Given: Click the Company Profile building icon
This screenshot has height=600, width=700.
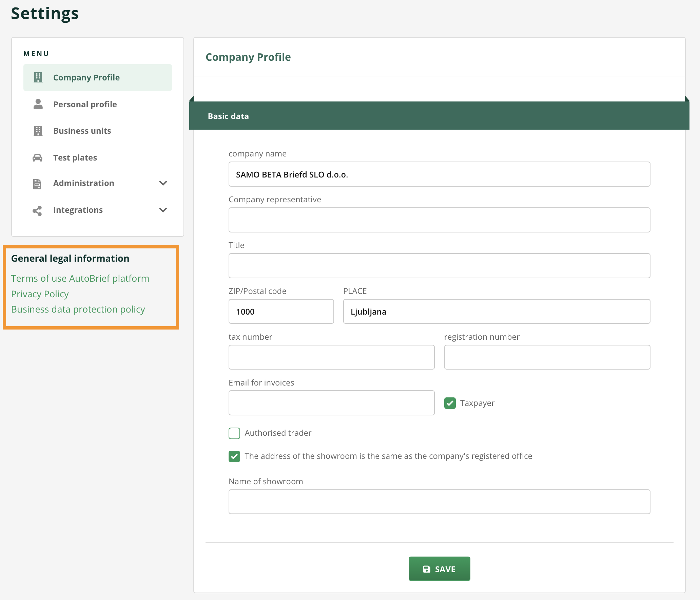Looking at the screenshot, I should (x=38, y=77).
